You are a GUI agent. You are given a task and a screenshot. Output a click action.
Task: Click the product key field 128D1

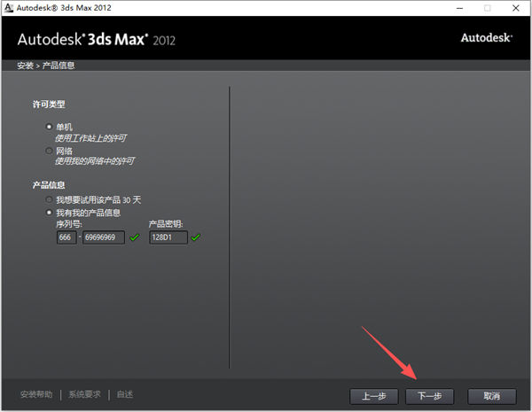[168, 237]
